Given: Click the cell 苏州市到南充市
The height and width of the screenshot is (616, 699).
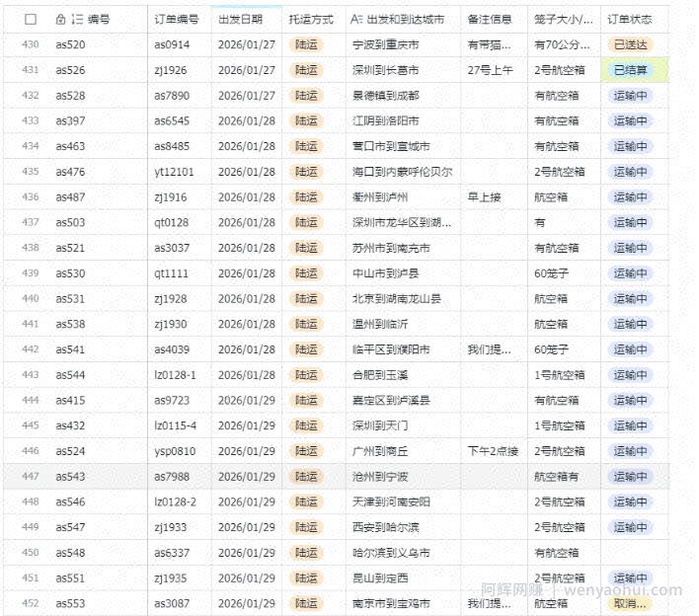Looking at the screenshot, I should click(x=391, y=248).
